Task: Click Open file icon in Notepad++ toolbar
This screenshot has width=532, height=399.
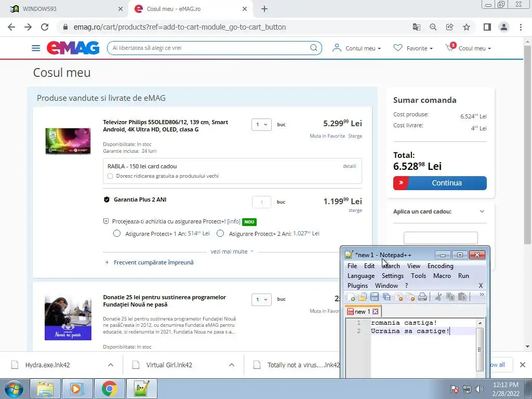Action: 363,297
